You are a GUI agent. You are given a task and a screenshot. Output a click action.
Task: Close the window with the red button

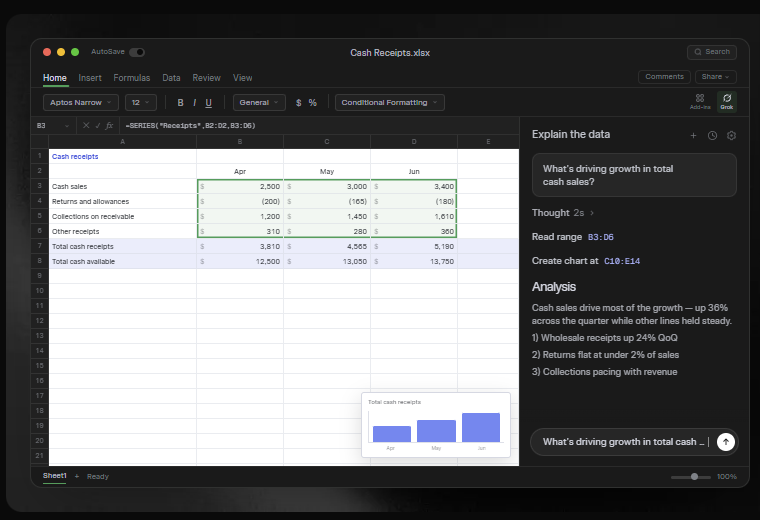[47, 52]
